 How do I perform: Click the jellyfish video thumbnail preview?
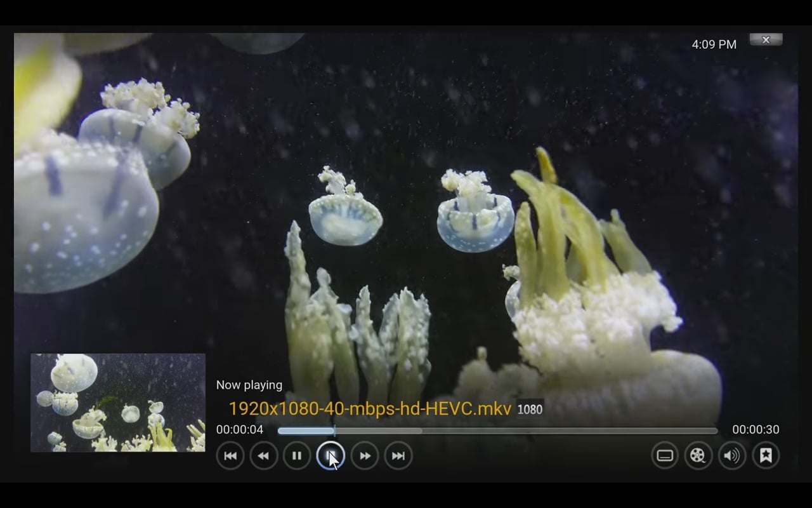pyautogui.click(x=118, y=403)
